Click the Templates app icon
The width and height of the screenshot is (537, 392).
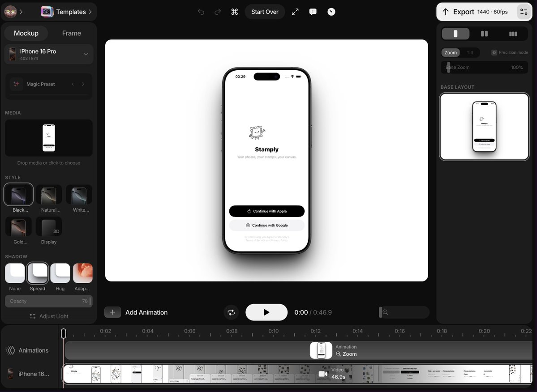click(47, 12)
